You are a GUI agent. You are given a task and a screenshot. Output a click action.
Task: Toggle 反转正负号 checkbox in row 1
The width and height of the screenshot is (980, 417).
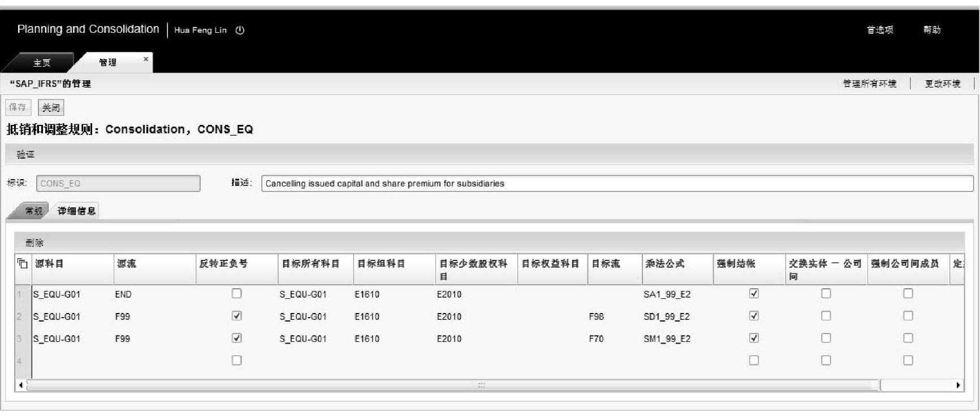[x=237, y=293]
